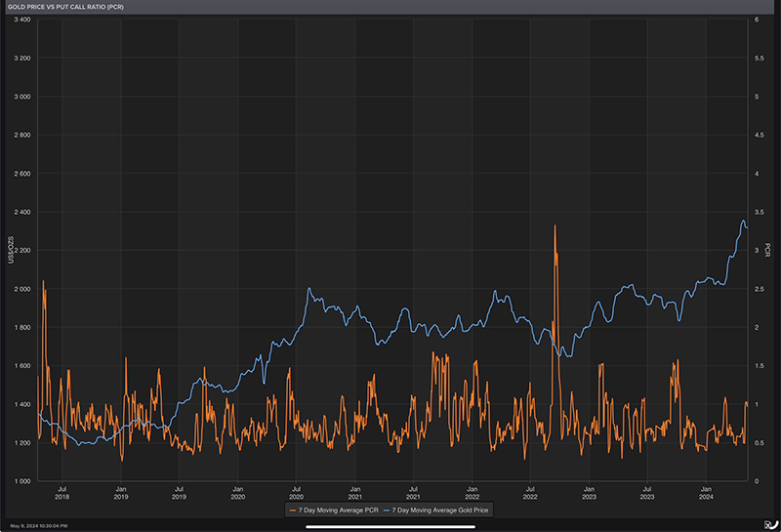781x532 pixels.
Task: Click the 3.5 value on the PCR axis
Action: (x=756, y=212)
